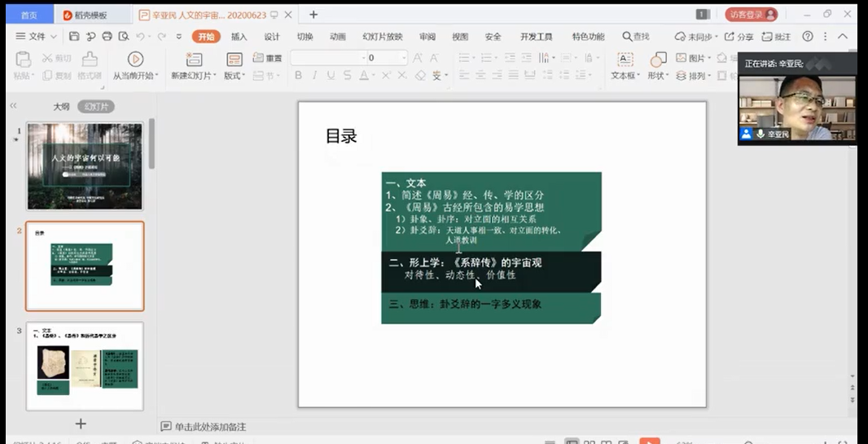Select slide 3 thumbnail in slide panel
The height and width of the screenshot is (444, 868).
[x=85, y=366]
